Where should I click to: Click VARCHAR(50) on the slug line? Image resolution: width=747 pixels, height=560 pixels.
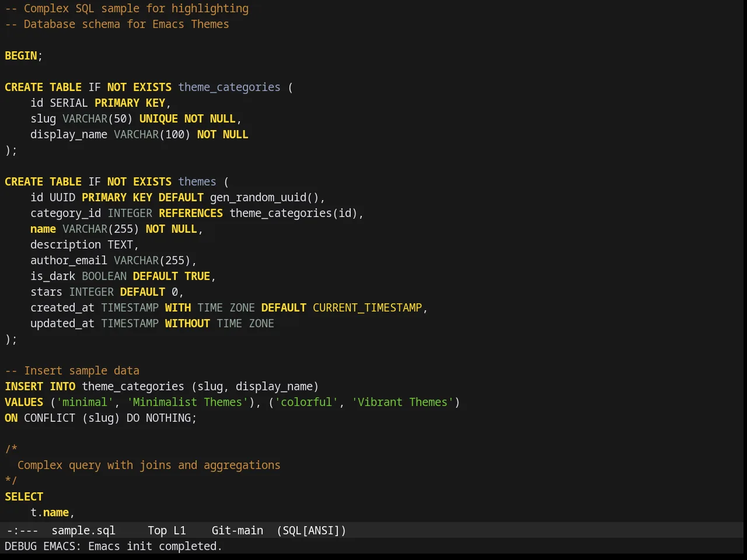pos(97,118)
